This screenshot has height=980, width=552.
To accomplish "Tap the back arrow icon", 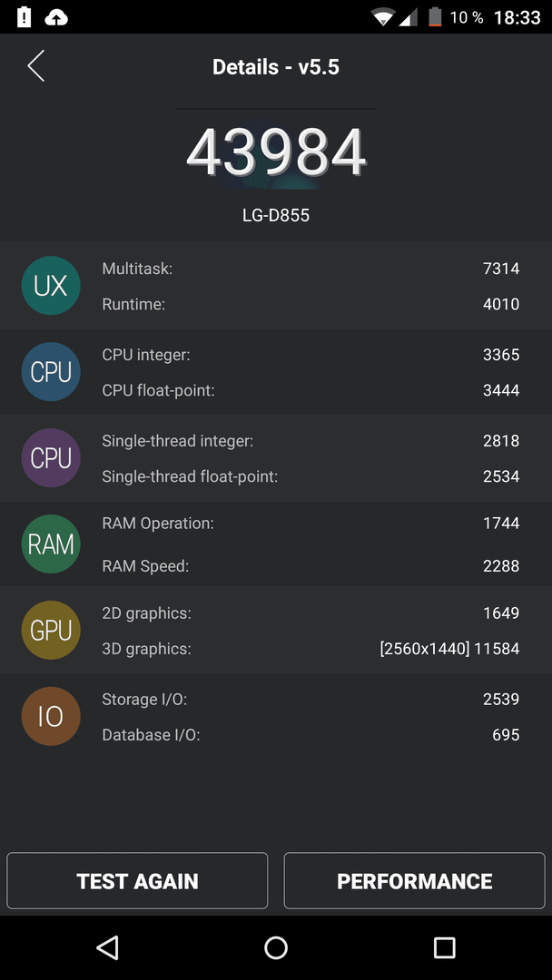I will pos(35,65).
